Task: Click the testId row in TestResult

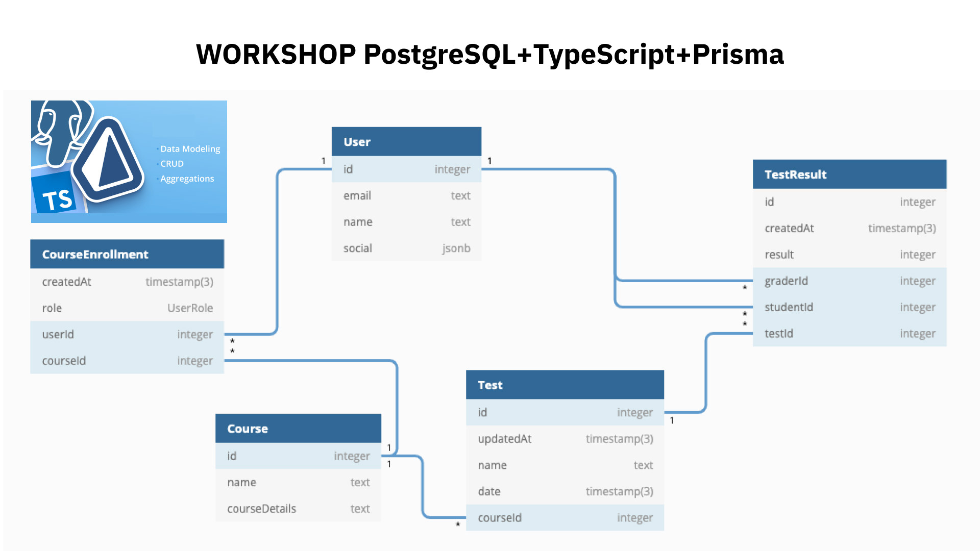Action: [850, 334]
